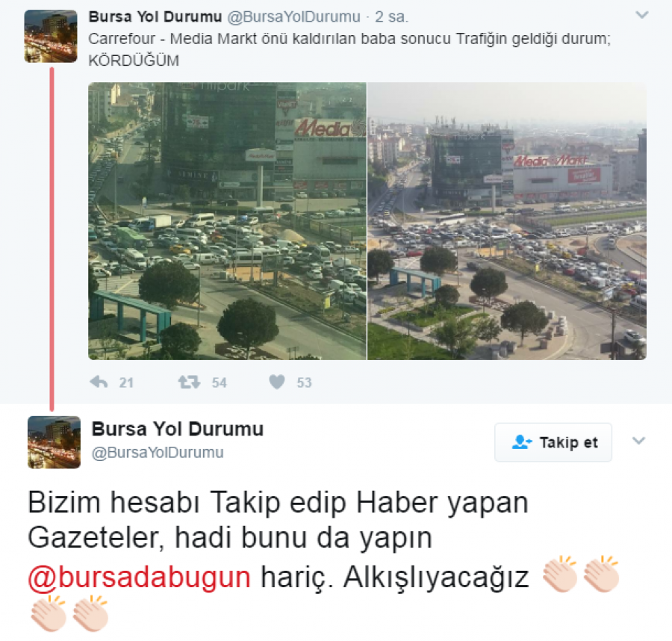Open the '2 sa.' timestamp link
The width and height of the screenshot is (672, 641).
point(391,16)
